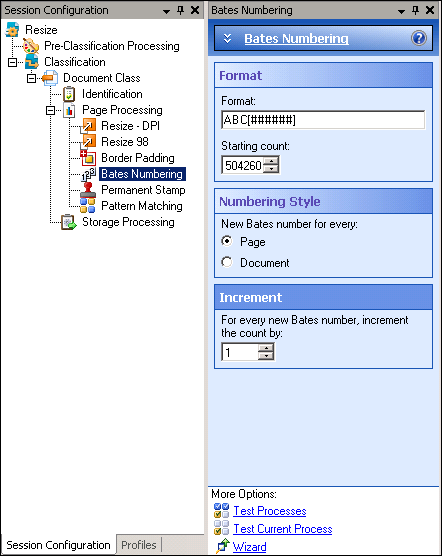This screenshot has width=442, height=556.
Task: Select the Permanent Stamp icon
Action: pyautogui.click(x=88, y=190)
